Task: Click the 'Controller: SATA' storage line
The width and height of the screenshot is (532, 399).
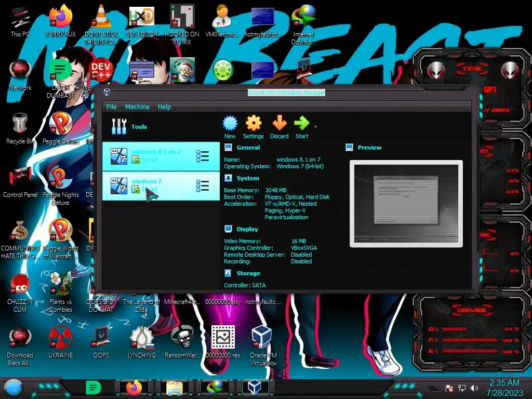Action: [x=245, y=285]
